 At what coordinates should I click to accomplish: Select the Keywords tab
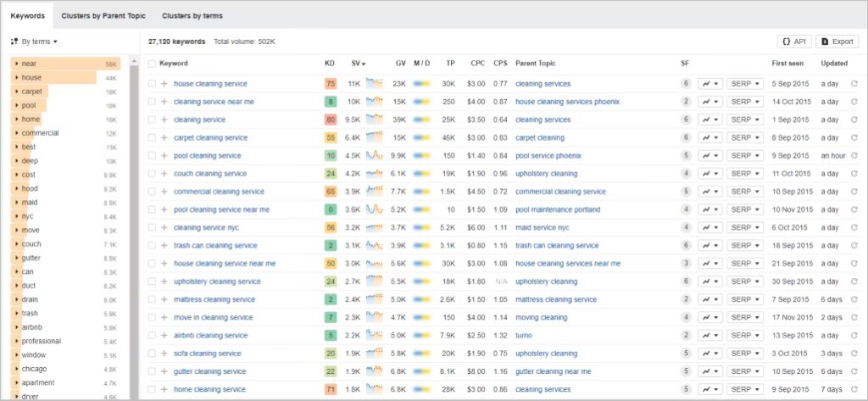pyautogui.click(x=27, y=15)
